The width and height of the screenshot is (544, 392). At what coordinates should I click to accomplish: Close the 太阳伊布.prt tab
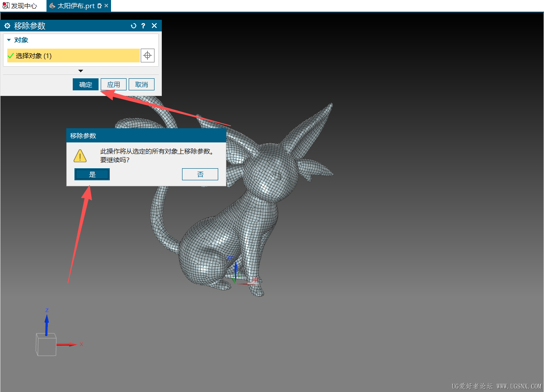pyautogui.click(x=106, y=6)
